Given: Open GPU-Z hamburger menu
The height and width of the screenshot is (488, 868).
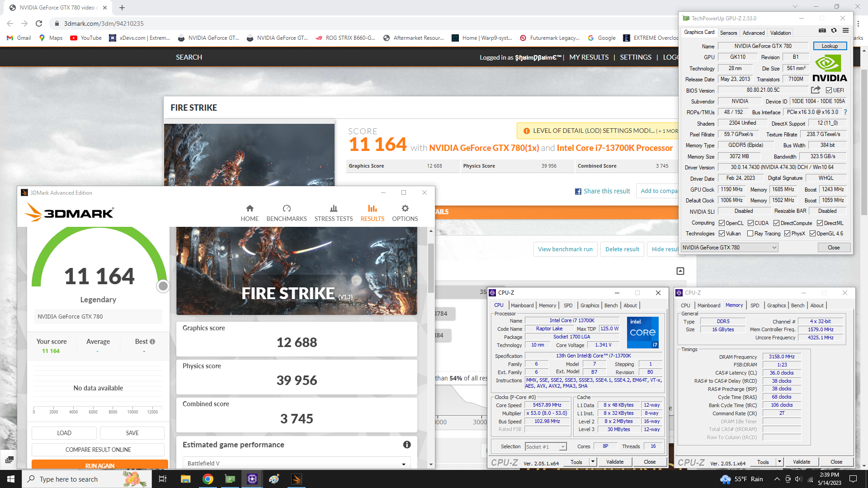Looking at the screenshot, I should pyautogui.click(x=845, y=30).
